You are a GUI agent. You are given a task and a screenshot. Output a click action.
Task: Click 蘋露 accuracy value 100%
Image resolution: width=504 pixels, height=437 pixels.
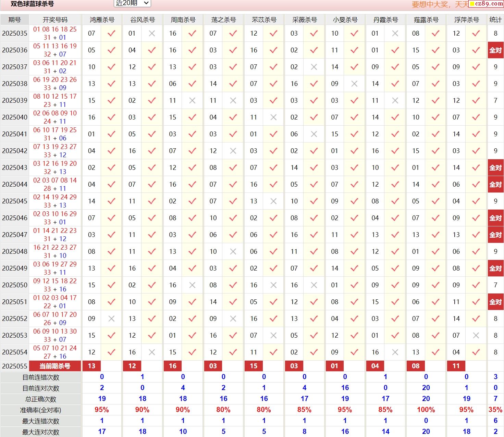[x=426, y=410]
